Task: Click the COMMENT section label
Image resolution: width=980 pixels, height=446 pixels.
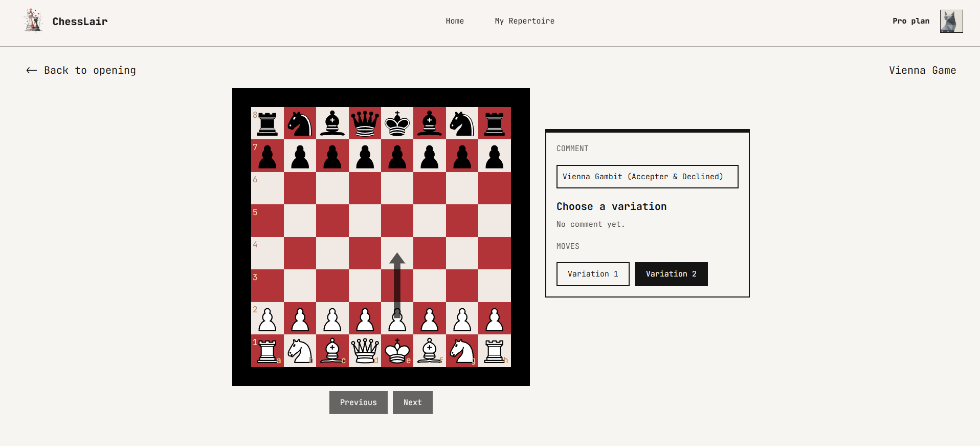Action: point(572,148)
